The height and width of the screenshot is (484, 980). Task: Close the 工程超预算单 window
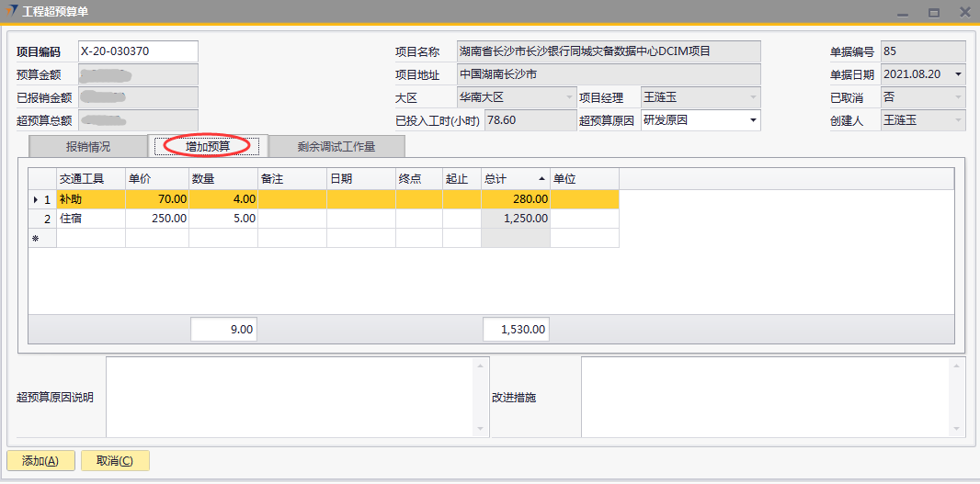[x=964, y=13]
